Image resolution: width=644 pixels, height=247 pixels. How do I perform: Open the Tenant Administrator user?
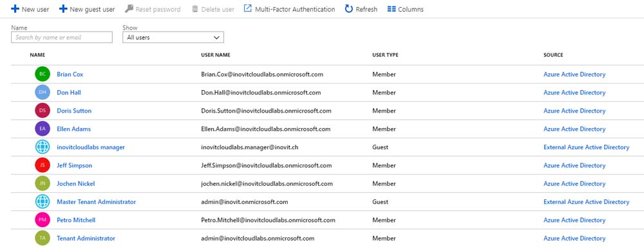point(86,239)
